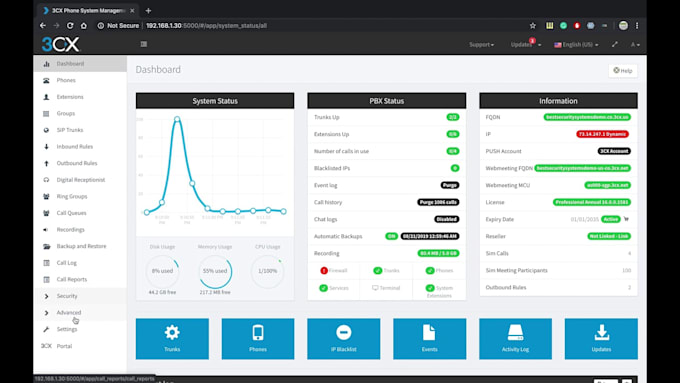Click the FQDN green badge

tap(587, 117)
